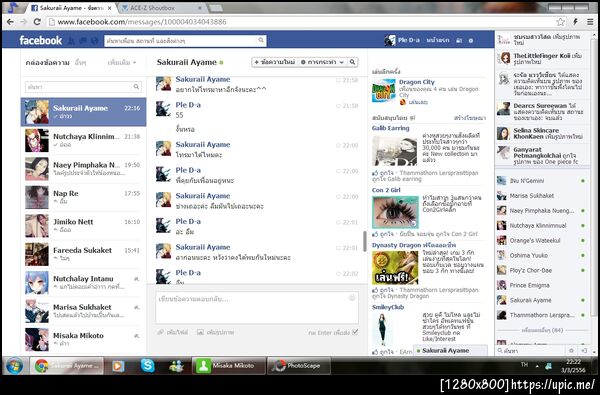
Task: Open the 'Other' messages tab next to Inbox
Action: tap(80, 62)
